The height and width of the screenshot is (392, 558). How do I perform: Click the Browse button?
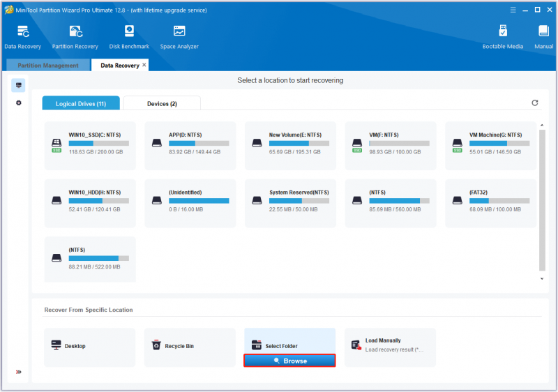289,361
